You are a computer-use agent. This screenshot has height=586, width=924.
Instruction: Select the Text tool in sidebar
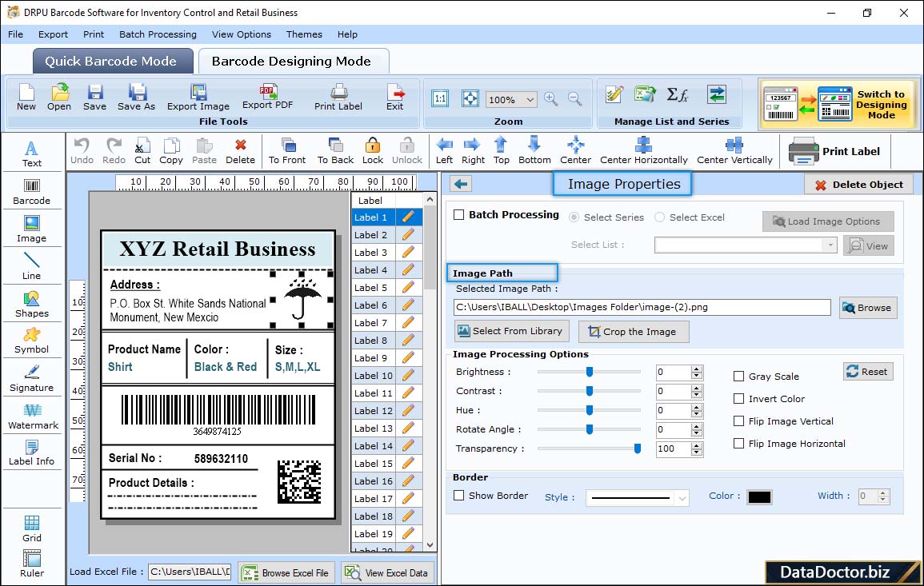tap(32, 153)
